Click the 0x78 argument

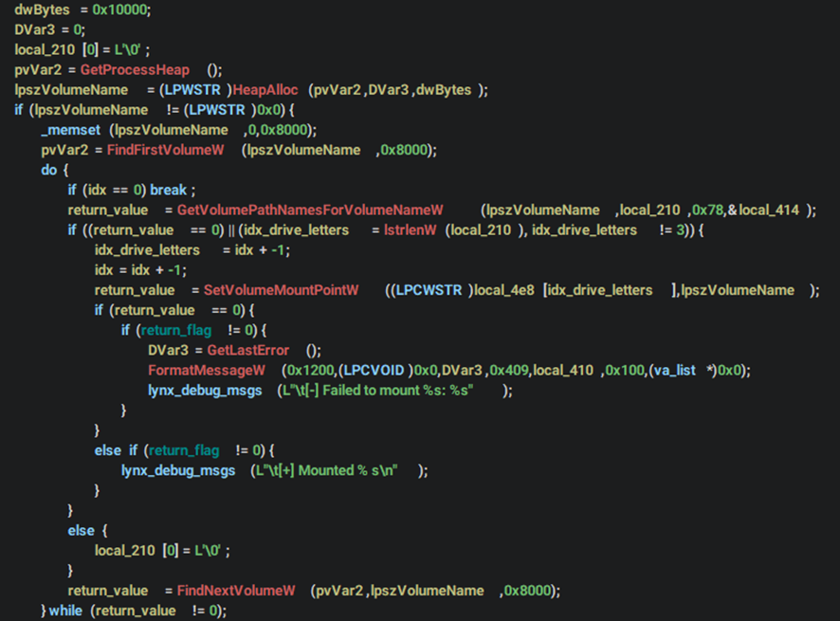[707, 210]
